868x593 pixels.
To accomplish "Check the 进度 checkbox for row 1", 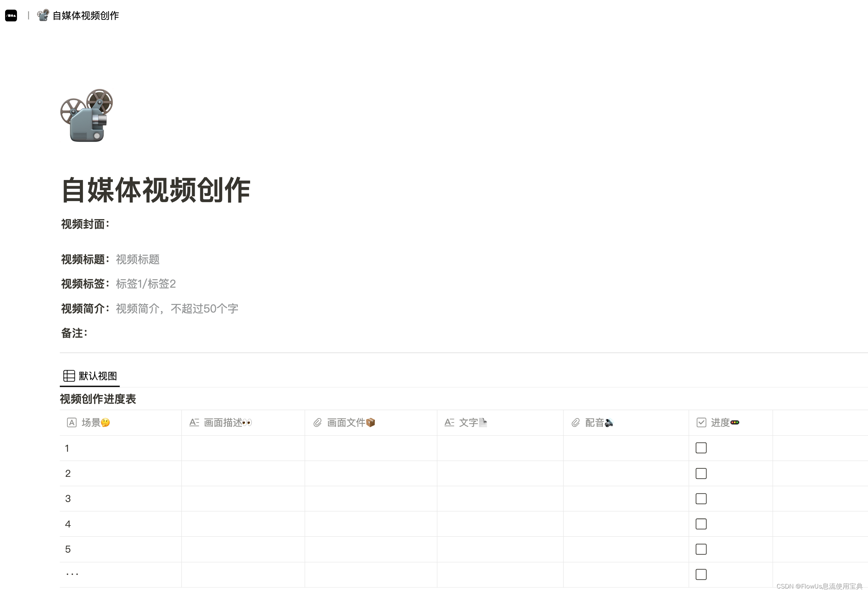I will tap(701, 448).
